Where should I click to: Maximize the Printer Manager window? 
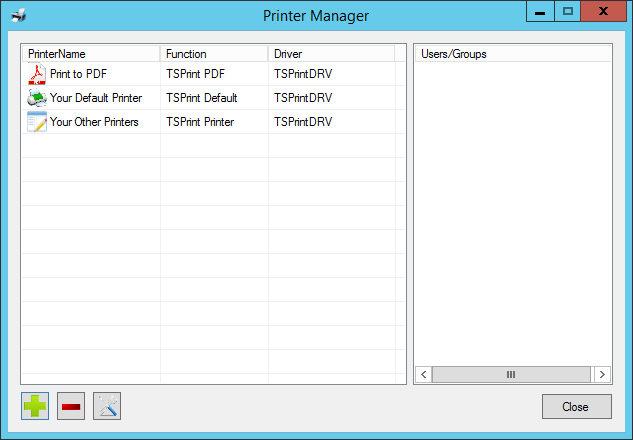568,13
